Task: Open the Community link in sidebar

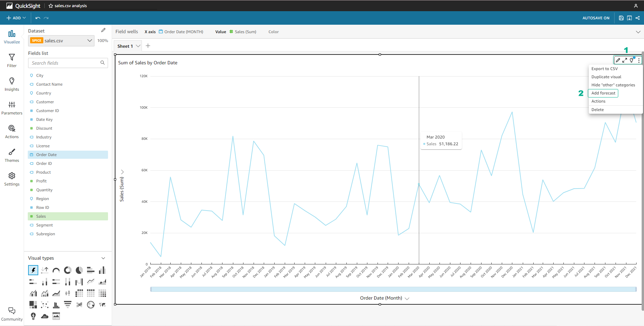Action: 12,314
